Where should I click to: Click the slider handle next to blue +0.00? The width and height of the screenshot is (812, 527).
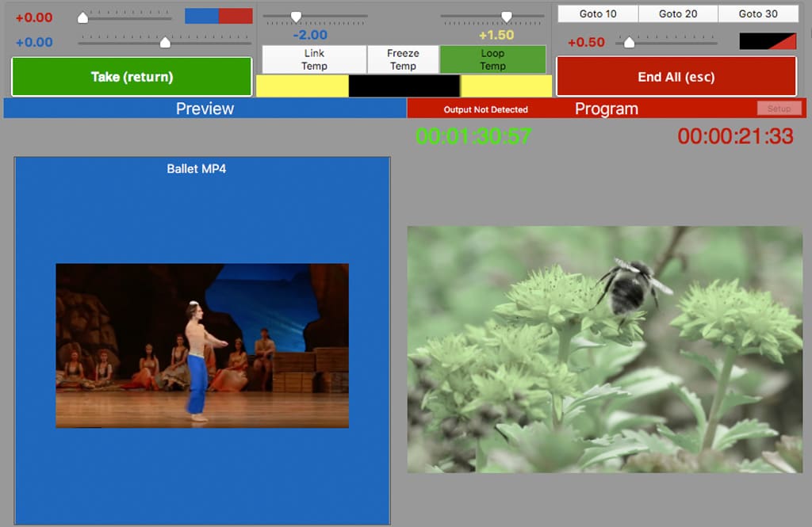click(x=165, y=42)
